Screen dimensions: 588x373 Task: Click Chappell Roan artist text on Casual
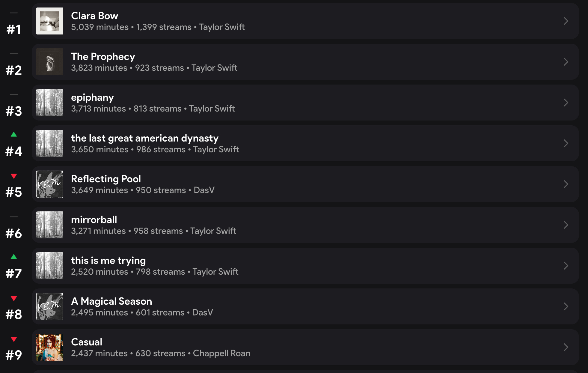pyautogui.click(x=221, y=353)
